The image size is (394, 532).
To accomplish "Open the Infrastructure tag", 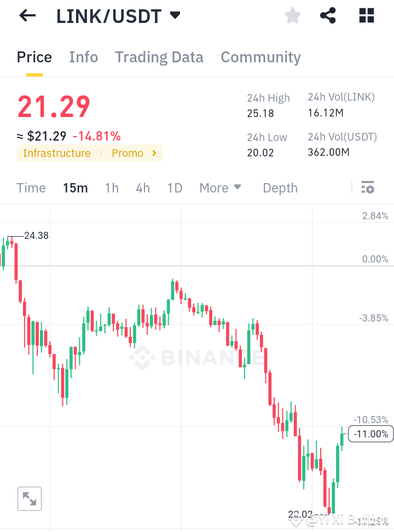I will click(x=56, y=153).
